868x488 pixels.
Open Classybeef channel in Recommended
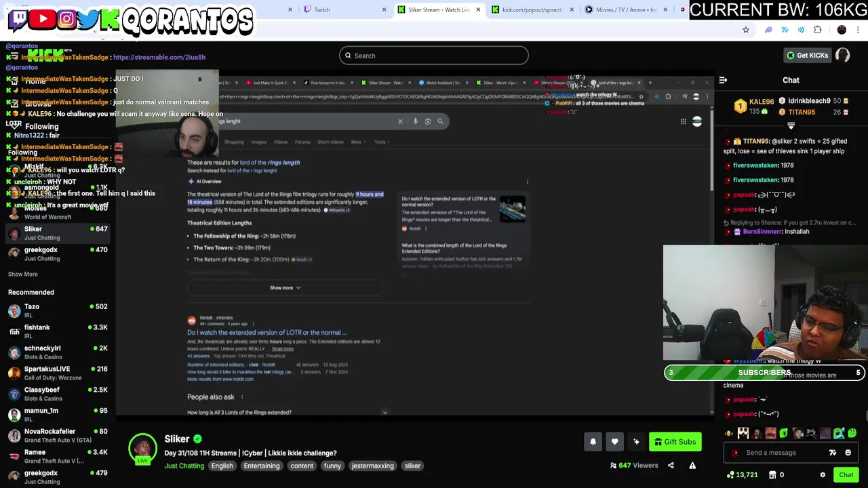point(58,394)
